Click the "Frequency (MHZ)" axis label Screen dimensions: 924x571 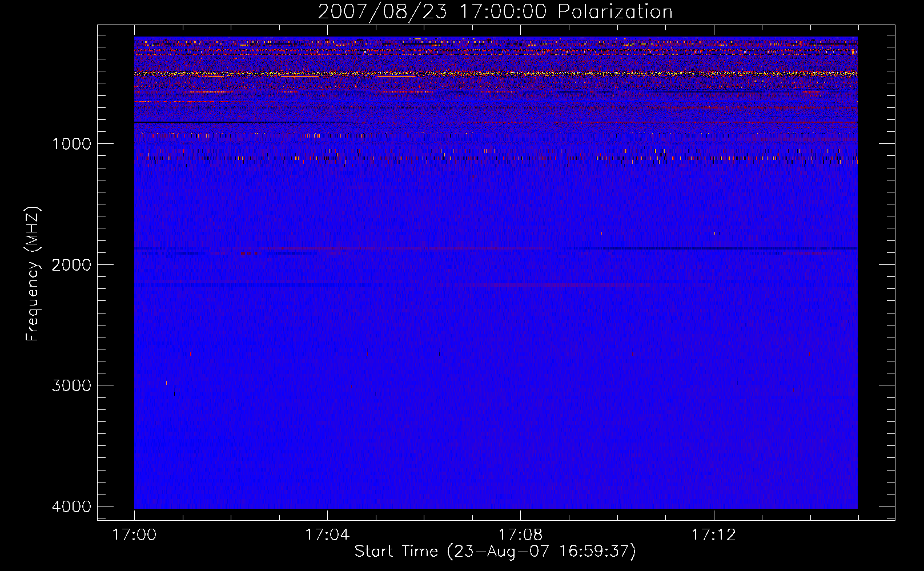click(x=33, y=274)
